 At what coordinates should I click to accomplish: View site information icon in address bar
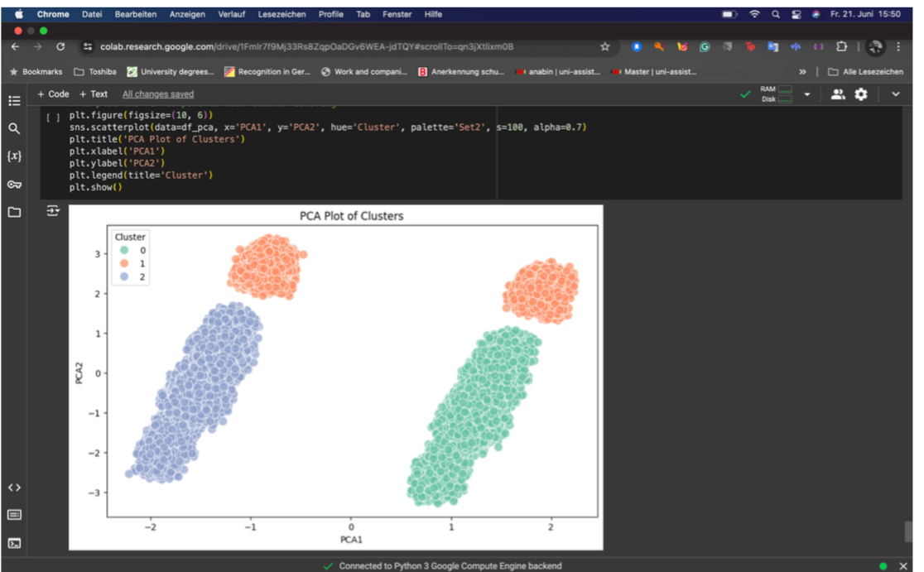88,46
